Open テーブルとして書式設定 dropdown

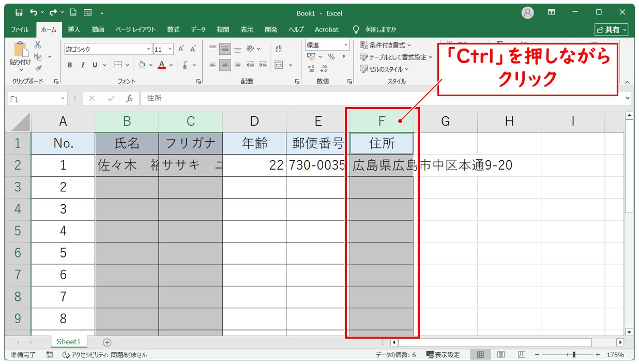click(x=396, y=57)
